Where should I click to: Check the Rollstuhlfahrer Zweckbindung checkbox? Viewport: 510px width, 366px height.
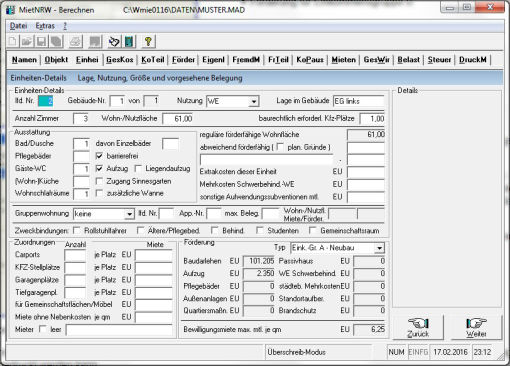[77, 230]
